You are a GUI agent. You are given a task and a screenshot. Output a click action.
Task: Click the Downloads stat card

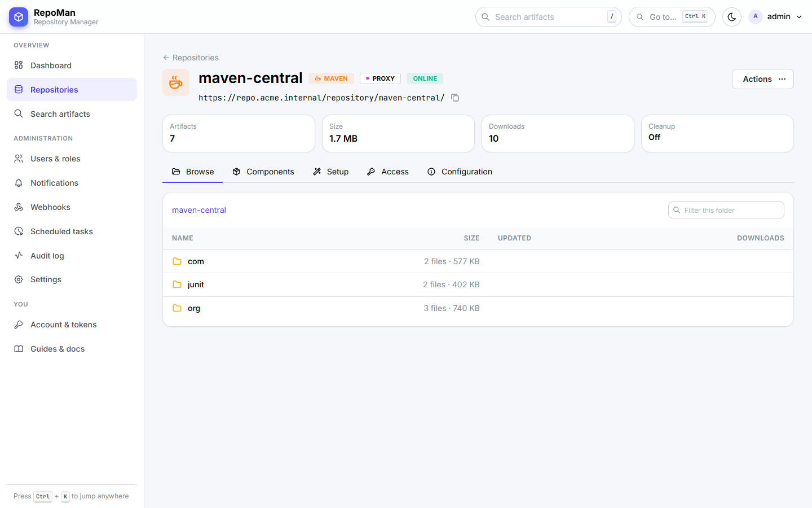click(558, 133)
